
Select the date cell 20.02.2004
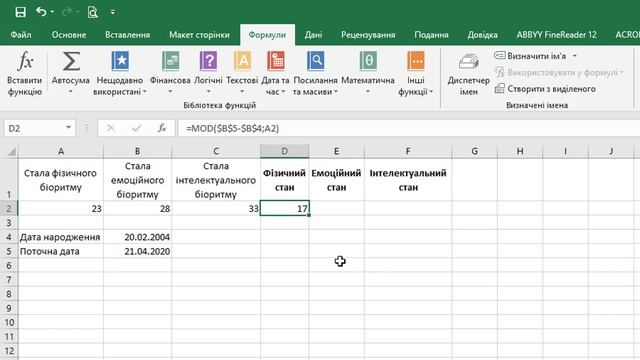(138, 237)
